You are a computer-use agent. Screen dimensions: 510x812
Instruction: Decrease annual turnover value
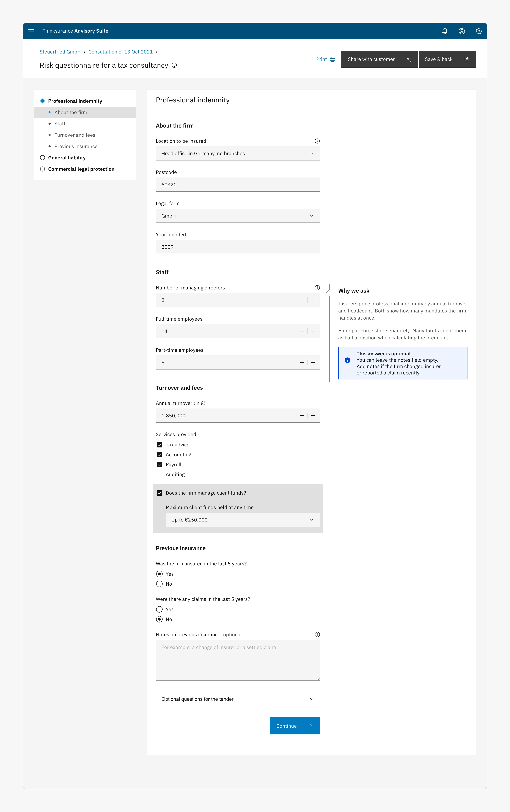coord(302,415)
